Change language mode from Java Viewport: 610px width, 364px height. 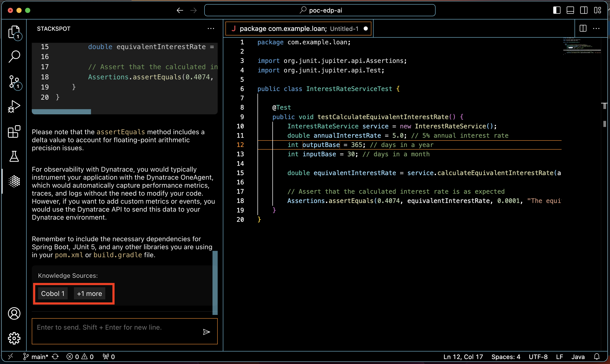tap(578, 357)
